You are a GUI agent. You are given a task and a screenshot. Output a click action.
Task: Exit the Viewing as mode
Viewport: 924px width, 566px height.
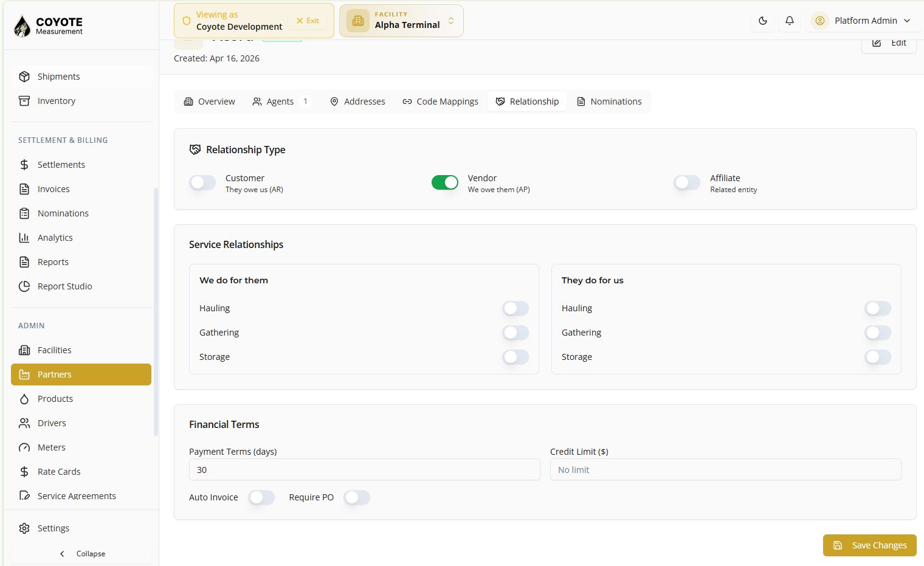pyautogui.click(x=308, y=21)
